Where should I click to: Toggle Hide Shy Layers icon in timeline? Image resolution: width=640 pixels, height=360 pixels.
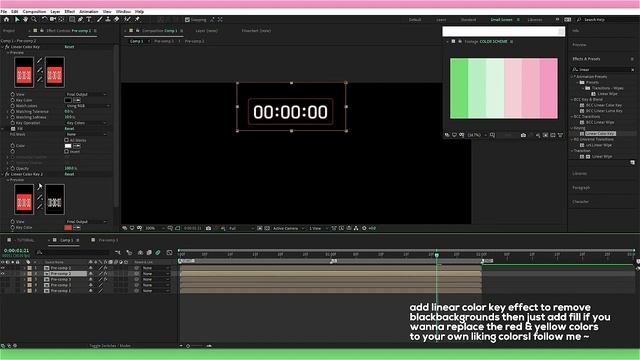[140, 253]
